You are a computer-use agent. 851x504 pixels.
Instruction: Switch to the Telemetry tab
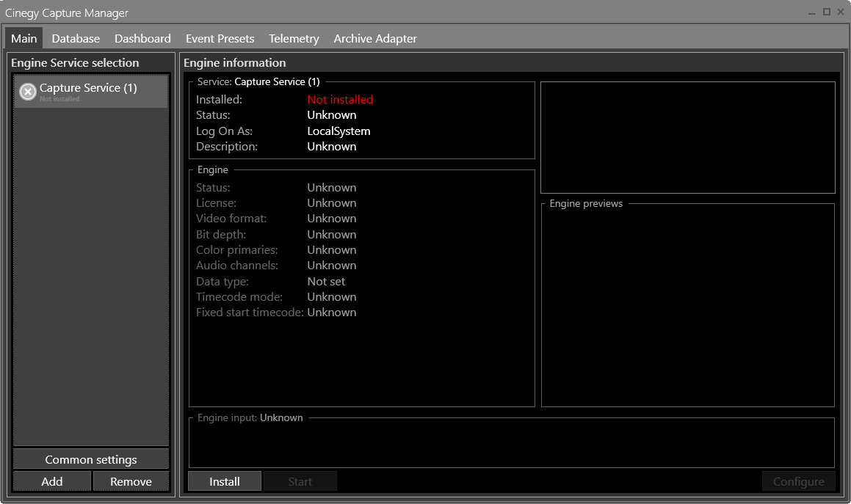[x=294, y=39]
